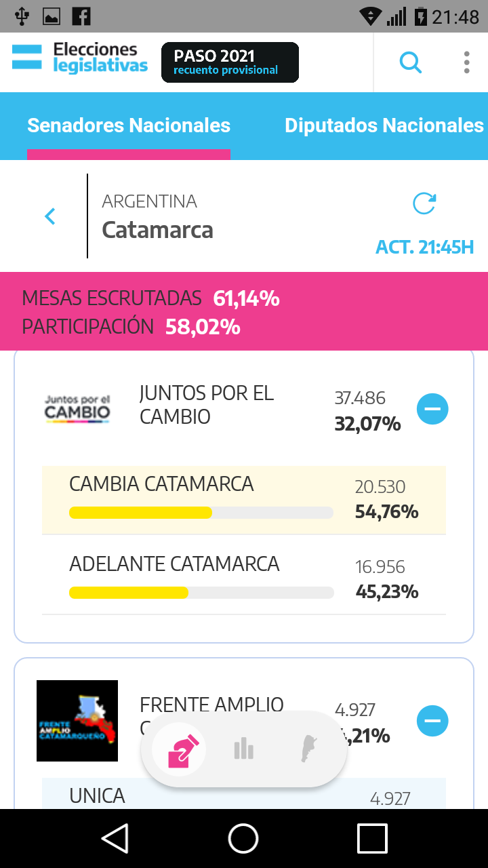Collapse the Juntos por el Cambio section
This screenshot has height=868, width=488.
[432, 409]
